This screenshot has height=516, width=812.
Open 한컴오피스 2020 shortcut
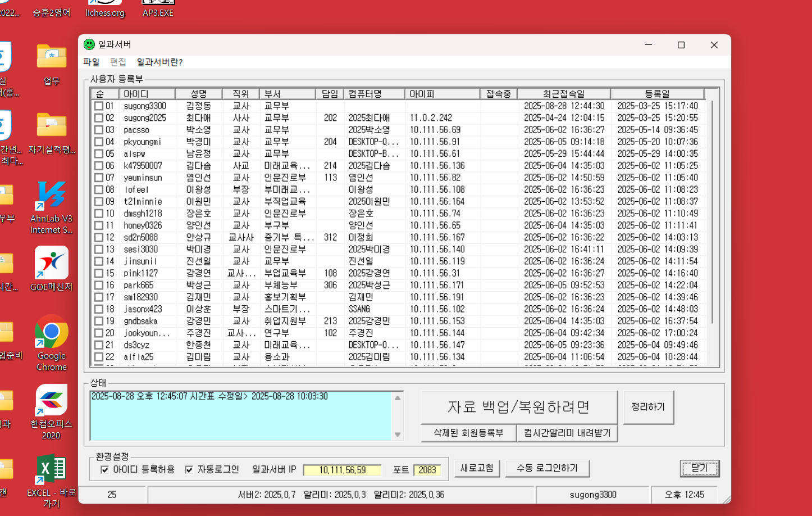51,411
